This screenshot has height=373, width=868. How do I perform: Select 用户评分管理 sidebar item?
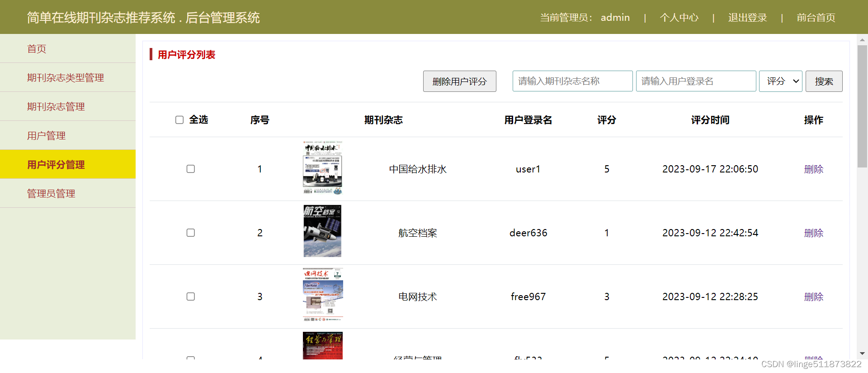[x=68, y=164]
